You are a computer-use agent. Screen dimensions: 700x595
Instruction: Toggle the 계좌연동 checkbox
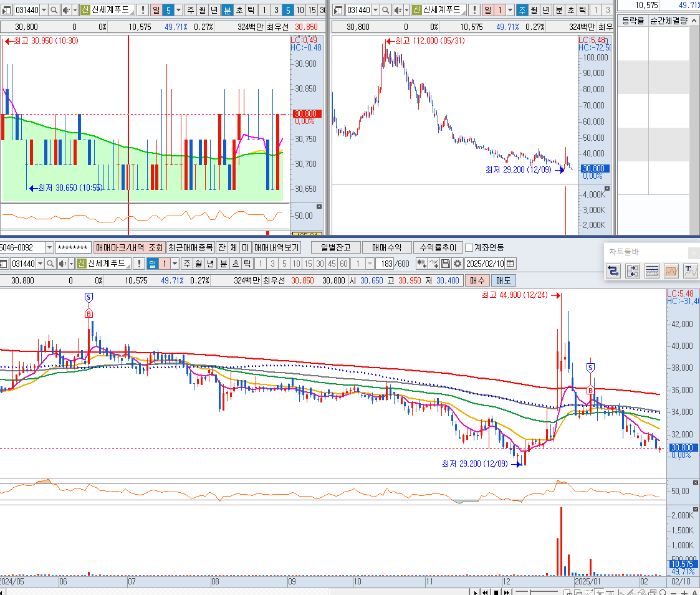pos(469,248)
